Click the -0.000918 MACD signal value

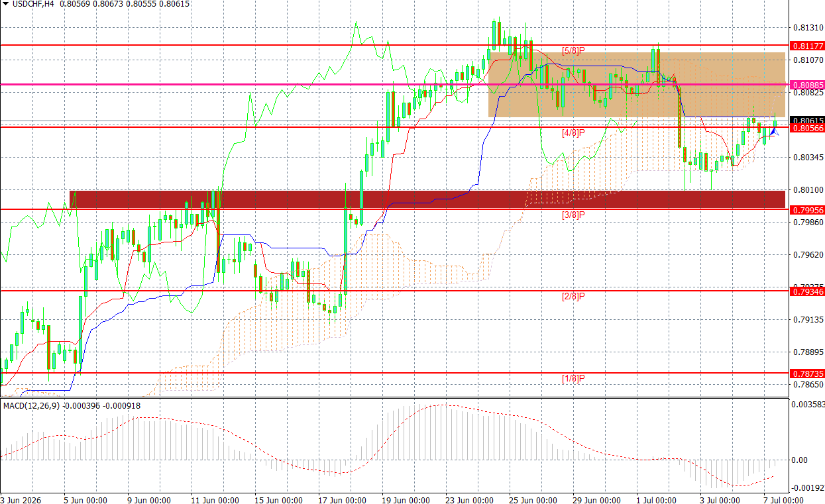(x=123, y=405)
